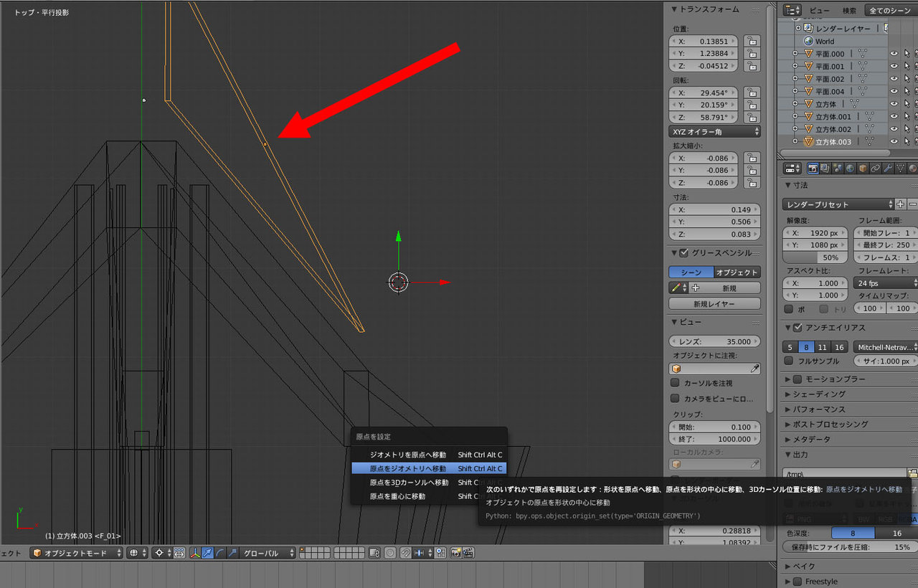Open the Modifiers wrench tab icon

click(x=888, y=169)
